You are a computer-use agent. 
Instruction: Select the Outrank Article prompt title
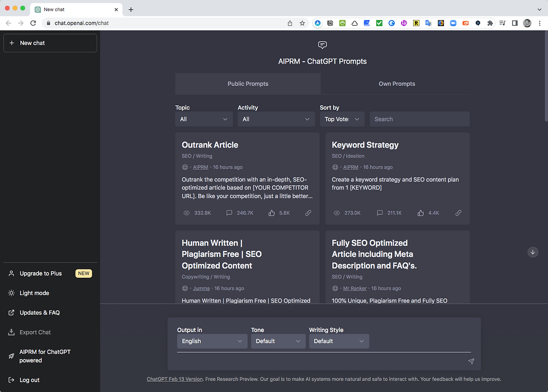tap(210, 145)
